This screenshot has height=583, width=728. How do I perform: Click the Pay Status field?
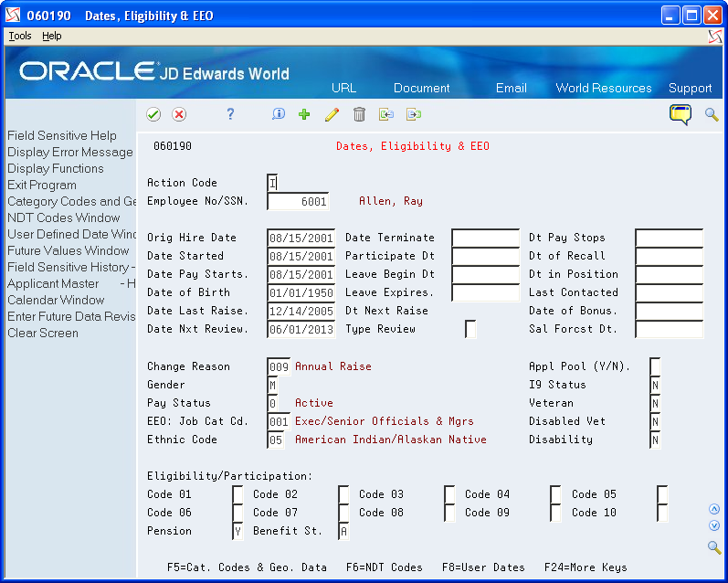(272, 403)
